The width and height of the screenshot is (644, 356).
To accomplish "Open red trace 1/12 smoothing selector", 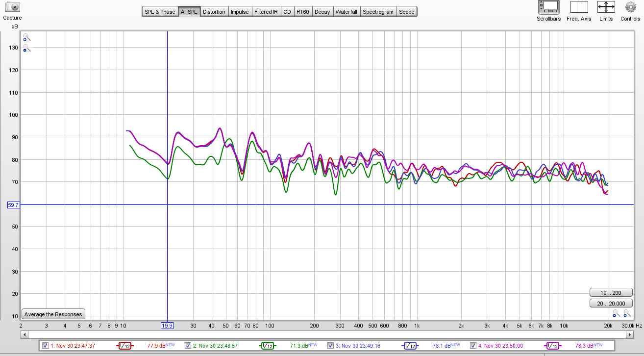I will (125, 346).
